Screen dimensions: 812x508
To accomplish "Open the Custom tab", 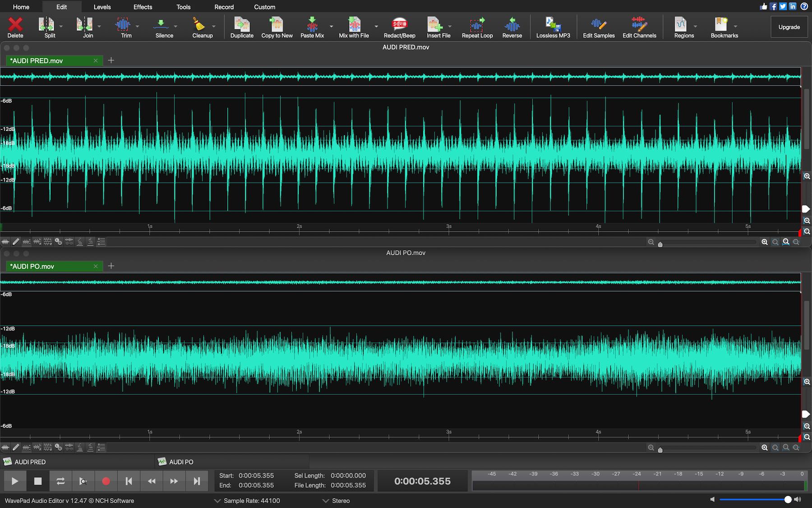I will pyautogui.click(x=264, y=7).
